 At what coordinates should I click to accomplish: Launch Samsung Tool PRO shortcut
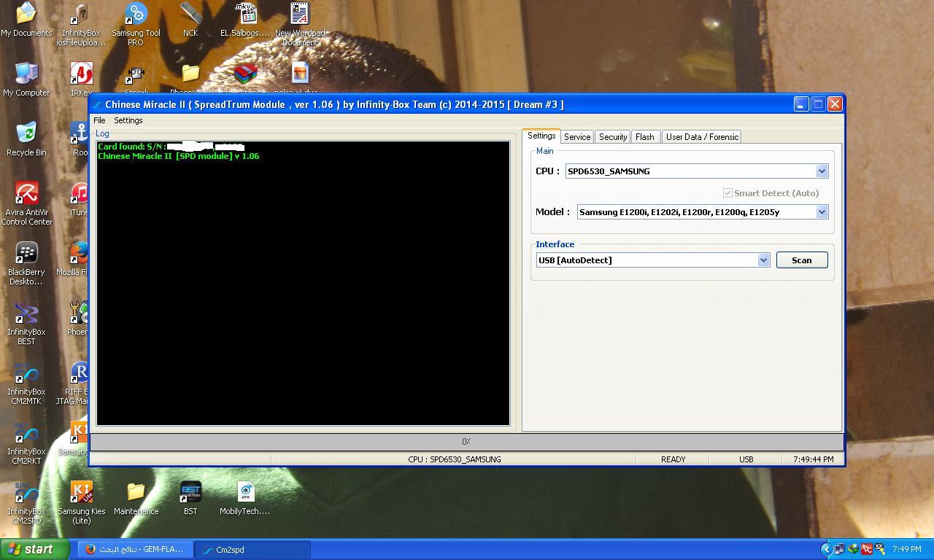pos(136,24)
